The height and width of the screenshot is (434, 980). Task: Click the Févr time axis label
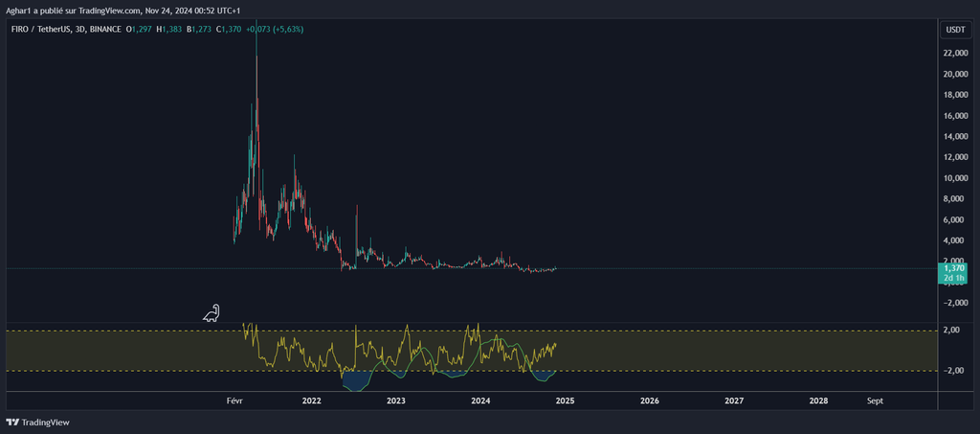click(234, 400)
